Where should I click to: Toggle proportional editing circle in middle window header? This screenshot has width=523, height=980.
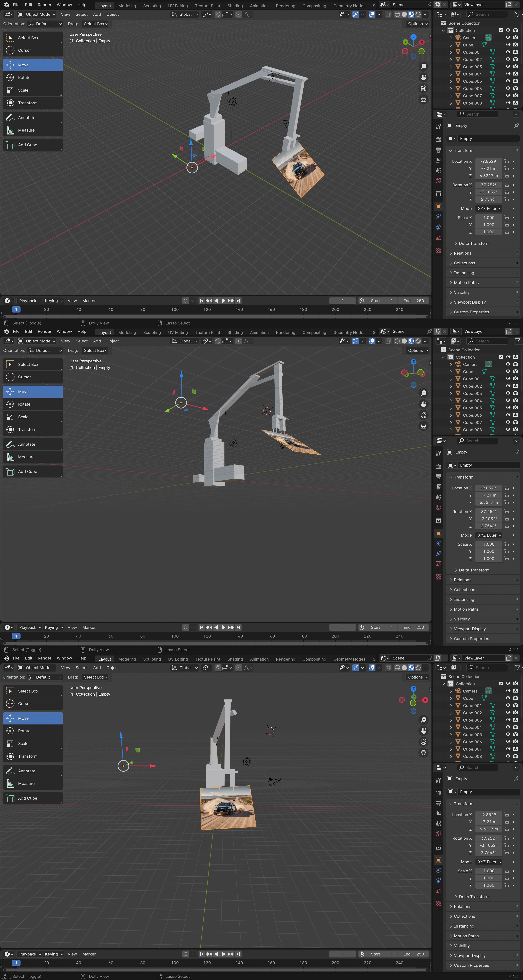(x=239, y=341)
